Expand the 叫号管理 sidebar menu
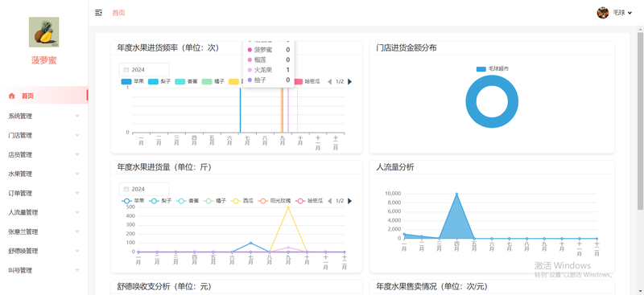 44,270
